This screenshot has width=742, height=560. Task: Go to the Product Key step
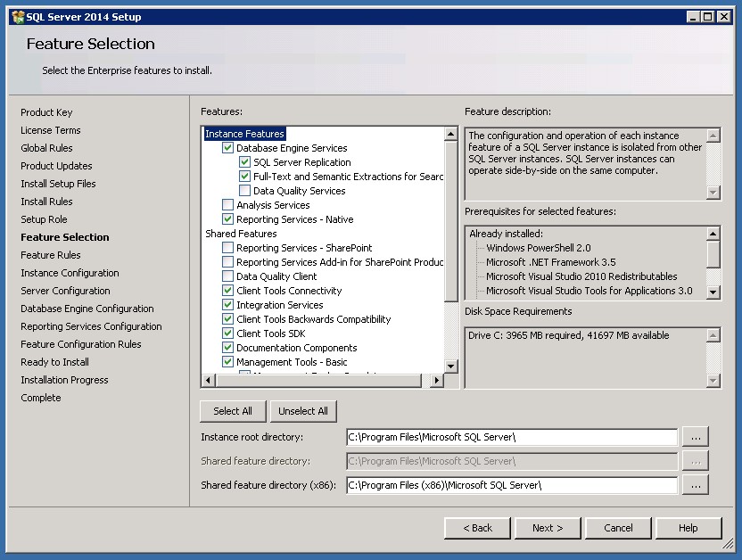coord(46,112)
